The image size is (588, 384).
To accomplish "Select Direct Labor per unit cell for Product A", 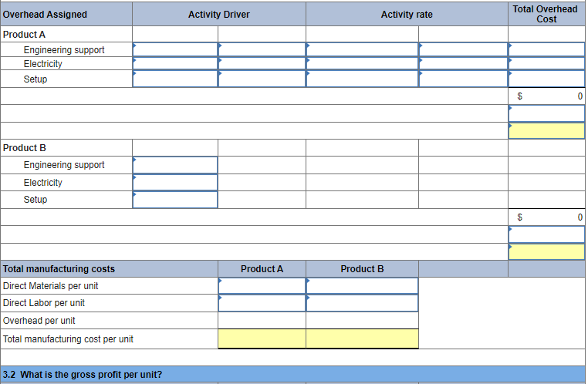I will pyautogui.click(x=262, y=303).
